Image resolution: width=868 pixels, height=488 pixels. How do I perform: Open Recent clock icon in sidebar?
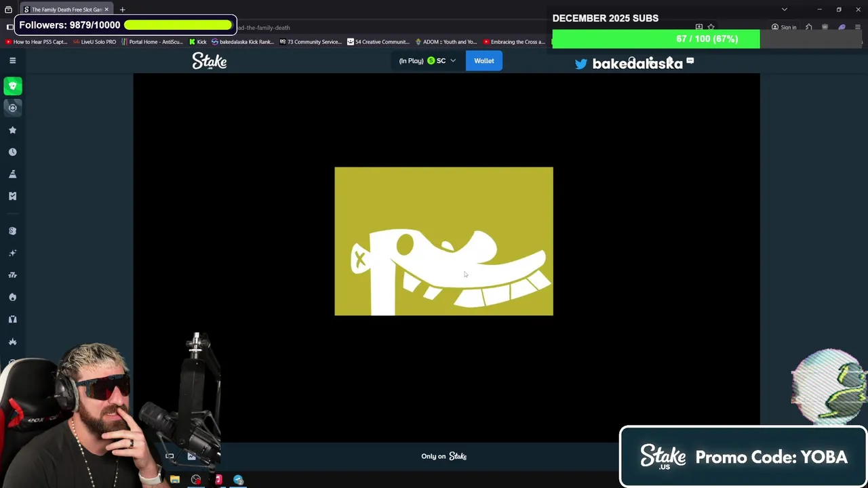pyautogui.click(x=12, y=152)
